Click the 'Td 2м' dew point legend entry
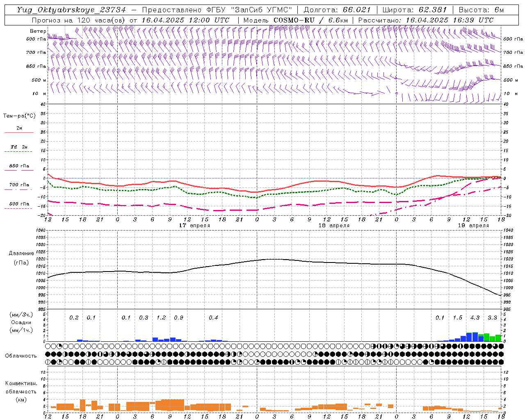Viewport: 525px width, 420px height. [19, 147]
